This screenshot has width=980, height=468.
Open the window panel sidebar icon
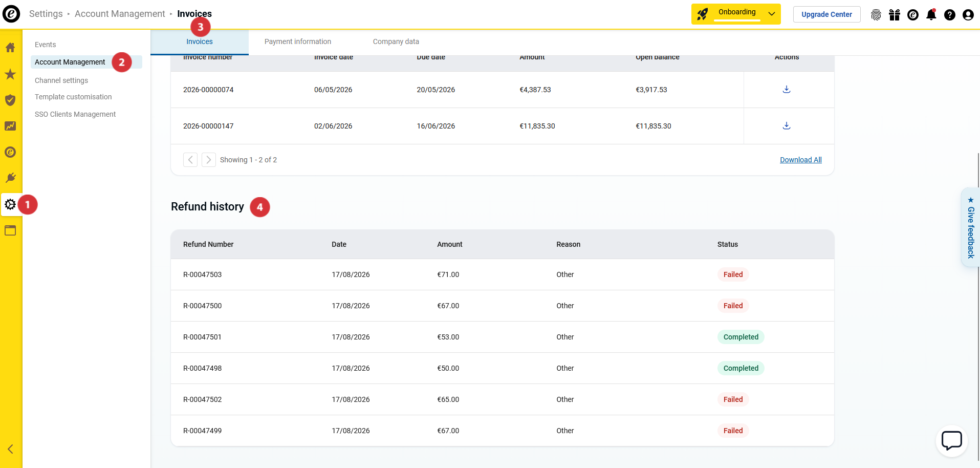tap(10, 230)
